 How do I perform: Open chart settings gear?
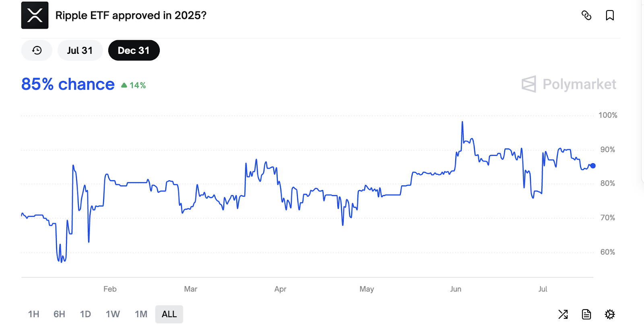tap(610, 314)
